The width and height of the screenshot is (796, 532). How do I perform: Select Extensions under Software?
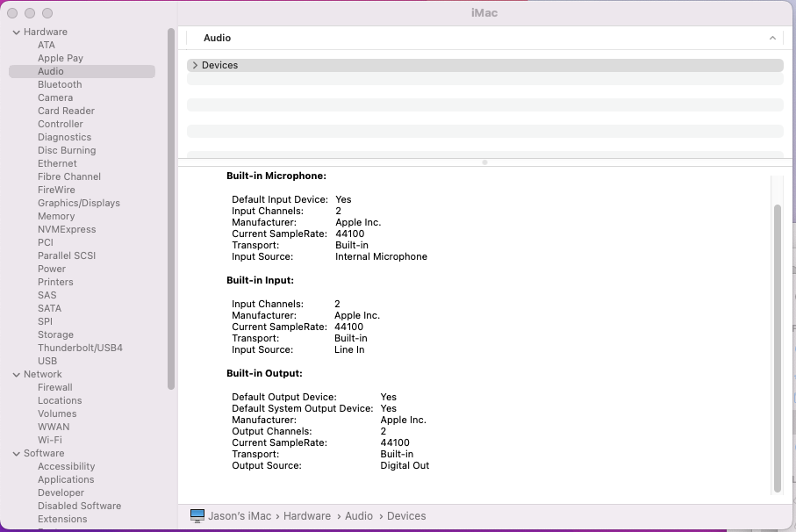click(62, 520)
